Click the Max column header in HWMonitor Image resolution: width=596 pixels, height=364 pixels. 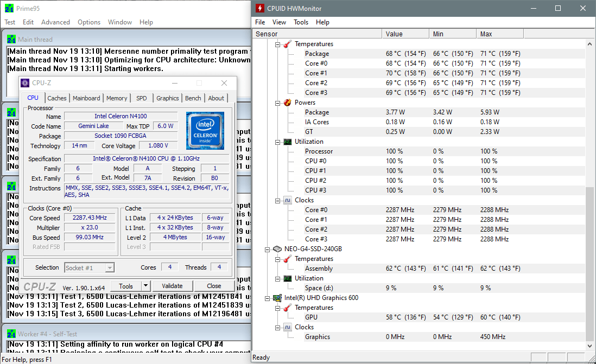500,34
